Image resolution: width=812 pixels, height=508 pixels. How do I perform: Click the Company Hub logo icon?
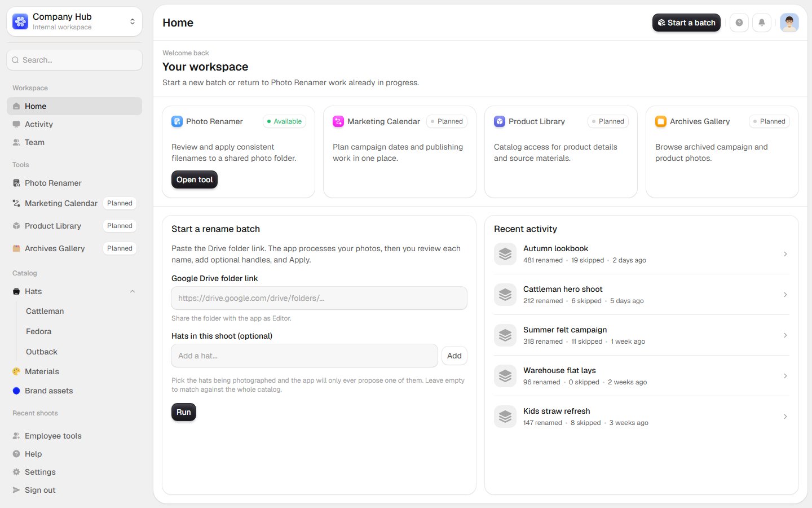20,21
